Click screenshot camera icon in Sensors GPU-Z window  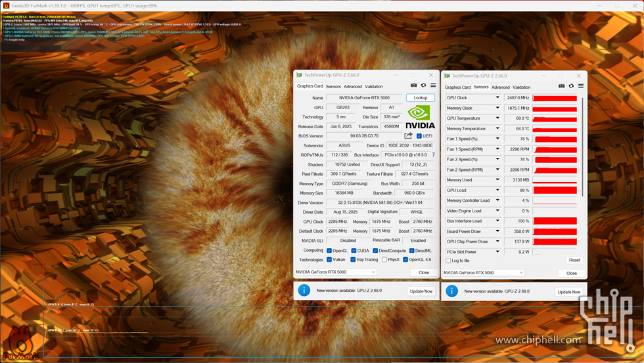[x=561, y=86]
